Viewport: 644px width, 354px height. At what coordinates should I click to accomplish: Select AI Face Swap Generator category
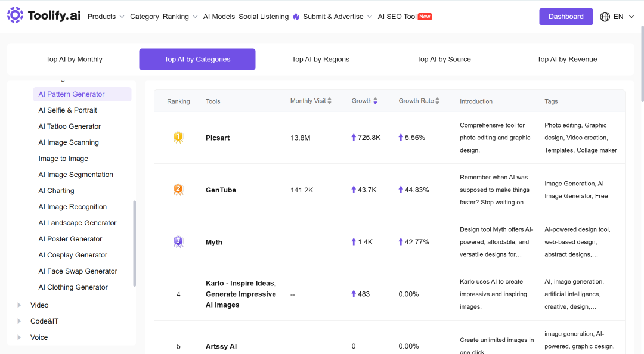click(78, 271)
